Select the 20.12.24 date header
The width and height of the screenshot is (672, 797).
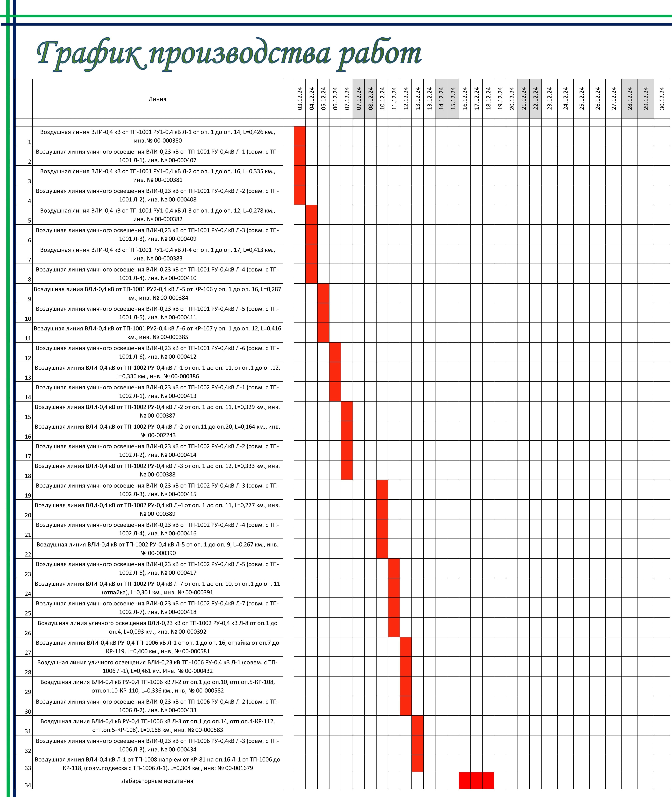coord(512,99)
